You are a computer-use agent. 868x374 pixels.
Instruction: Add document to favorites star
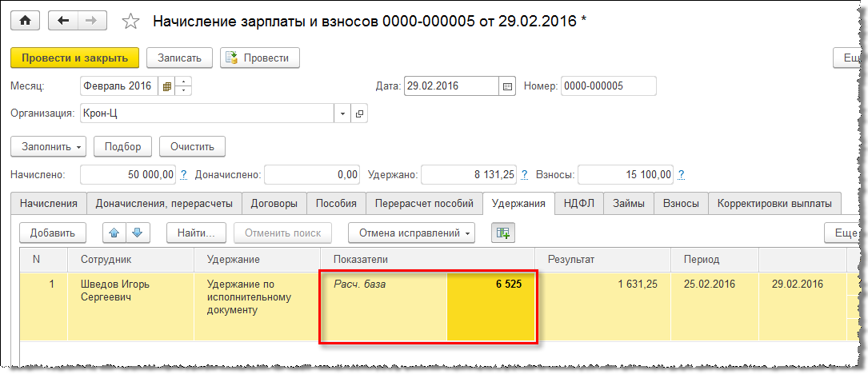(130, 22)
